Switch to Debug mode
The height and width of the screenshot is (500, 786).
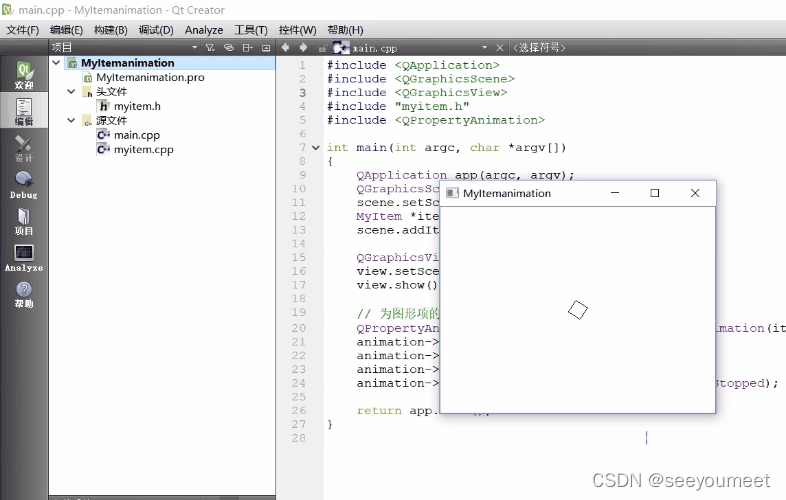click(24, 185)
